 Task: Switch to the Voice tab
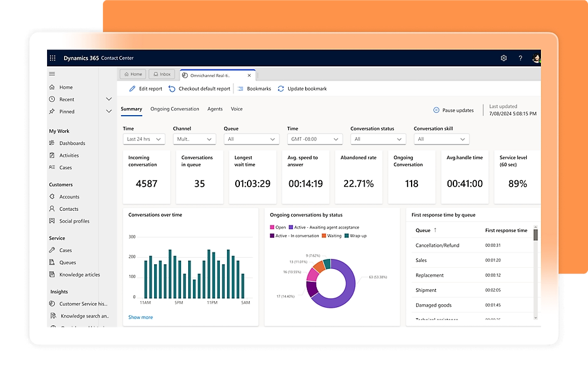coord(236,109)
